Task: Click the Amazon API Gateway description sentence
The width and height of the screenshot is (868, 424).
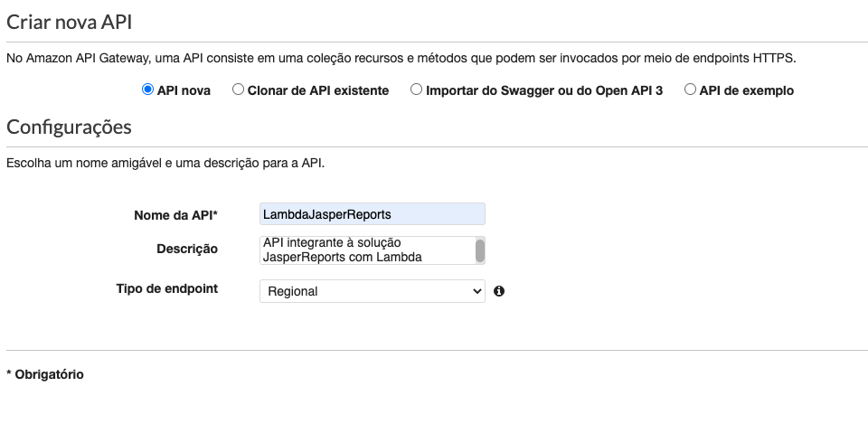Action: point(401,58)
